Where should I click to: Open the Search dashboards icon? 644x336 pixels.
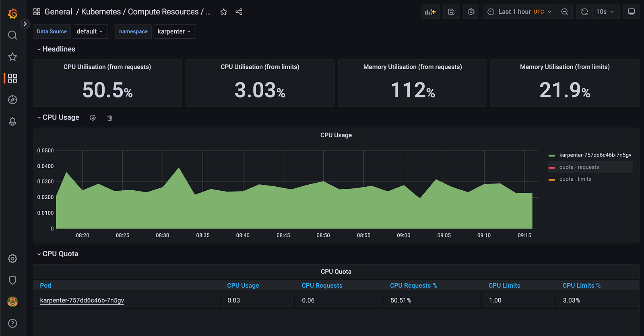point(12,35)
